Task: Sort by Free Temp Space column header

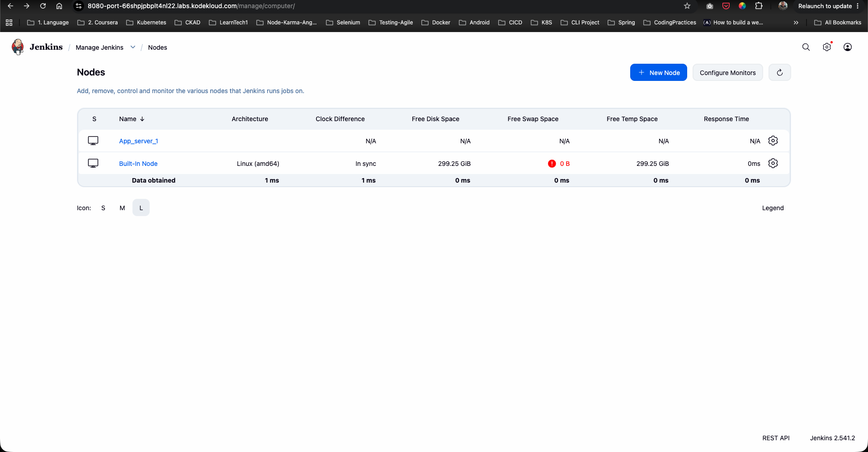Action: 632,119
